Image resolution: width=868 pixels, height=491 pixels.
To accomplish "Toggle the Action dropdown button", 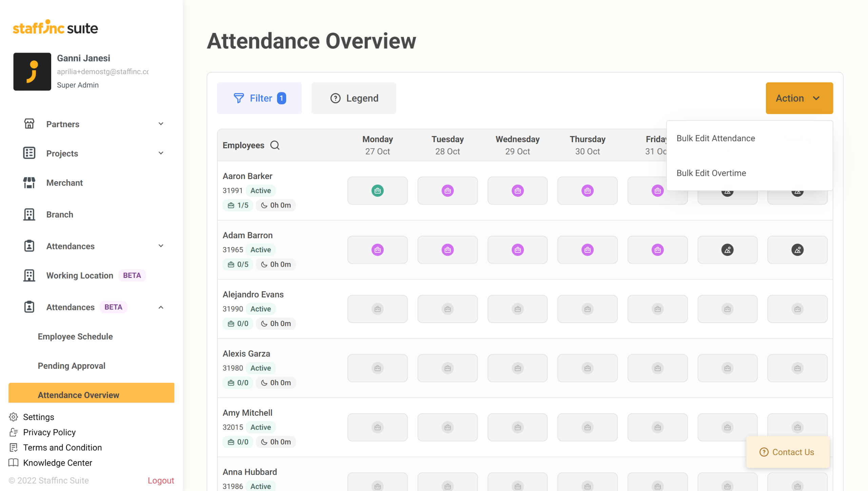I will [x=799, y=98].
